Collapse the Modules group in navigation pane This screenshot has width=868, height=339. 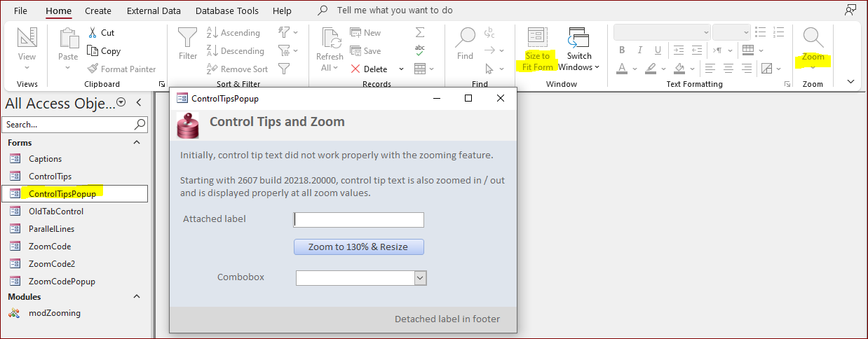coord(137,296)
